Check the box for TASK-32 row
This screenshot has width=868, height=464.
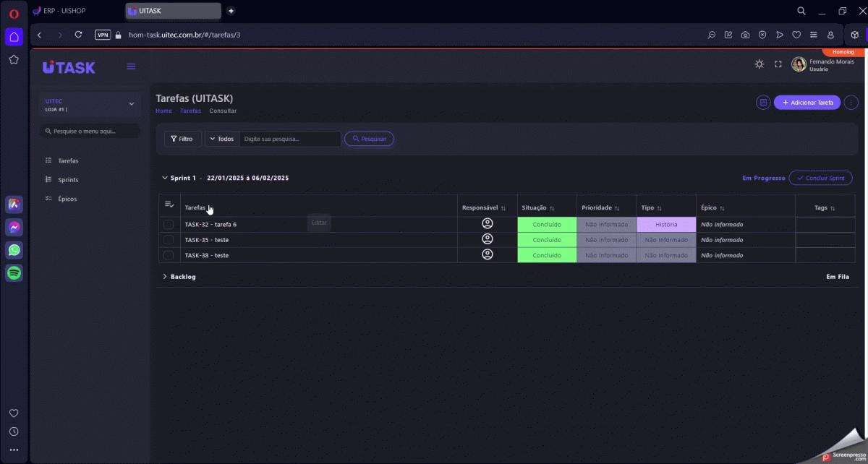point(169,225)
